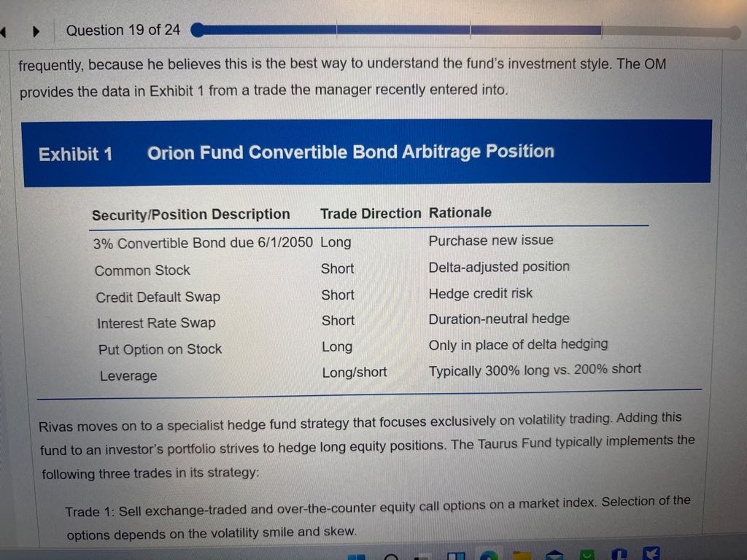Viewport: 747px width, 560px height.
Task: Launch Microsoft Edge from the taskbar
Action: [x=488, y=556]
